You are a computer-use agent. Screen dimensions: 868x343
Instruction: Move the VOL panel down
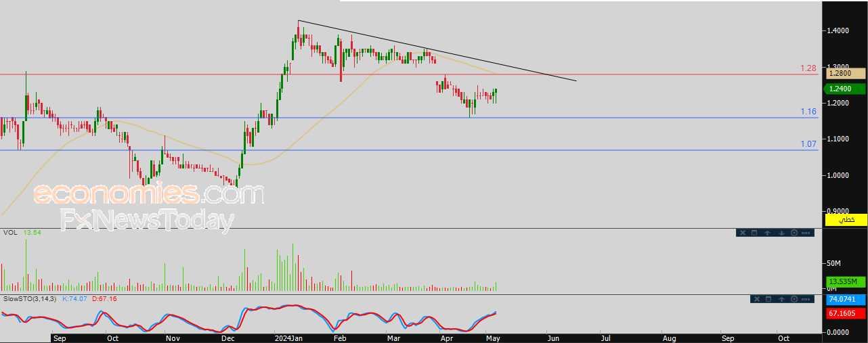781,233
